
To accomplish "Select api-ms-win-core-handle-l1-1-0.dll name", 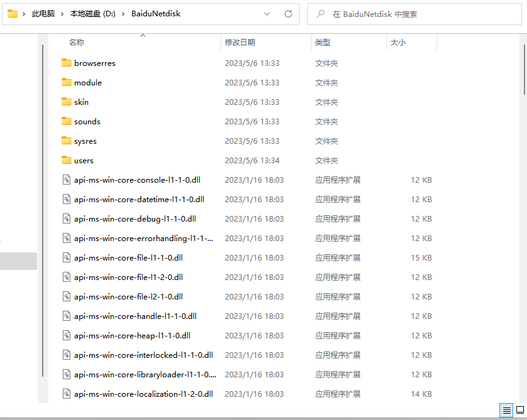I will pos(136,316).
